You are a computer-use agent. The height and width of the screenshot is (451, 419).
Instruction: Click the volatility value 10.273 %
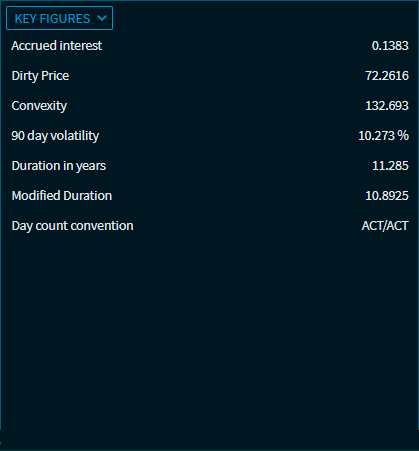[x=383, y=136]
